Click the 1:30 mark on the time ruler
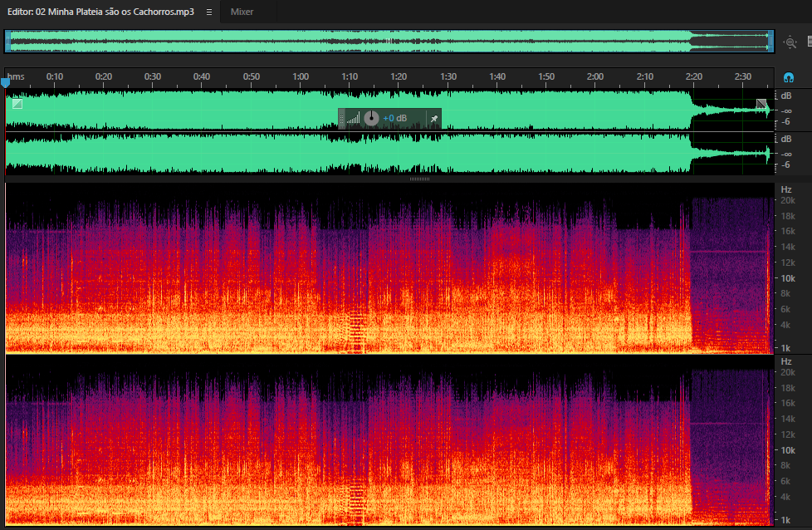 (x=448, y=76)
